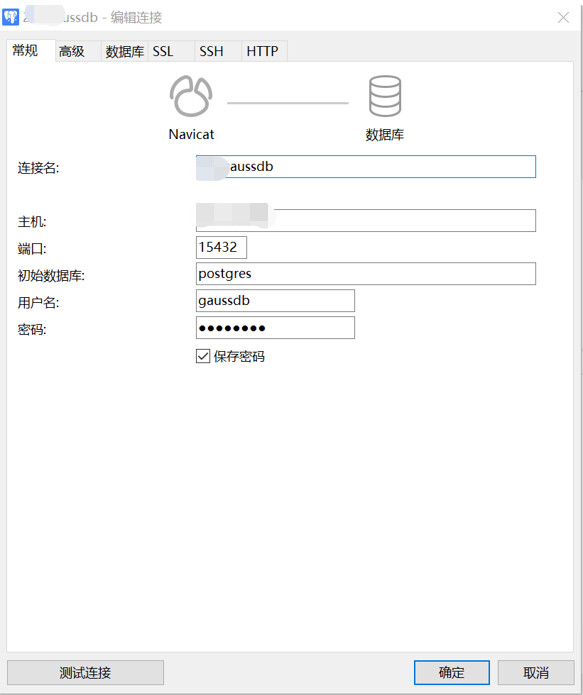
Task: Switch to the SSH tab
Action: (218, 51)
